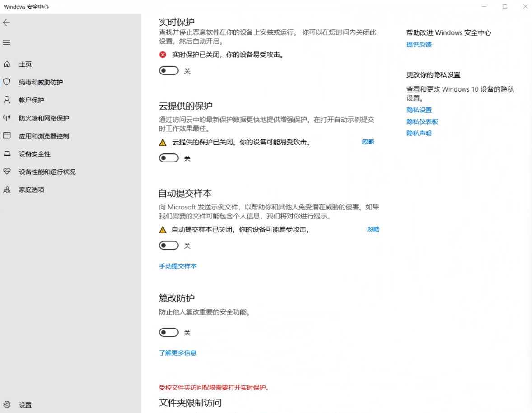Switch on the 自动提交样本 toggle
The height and width of the screenshot is (413, 532).
(169, 246)
